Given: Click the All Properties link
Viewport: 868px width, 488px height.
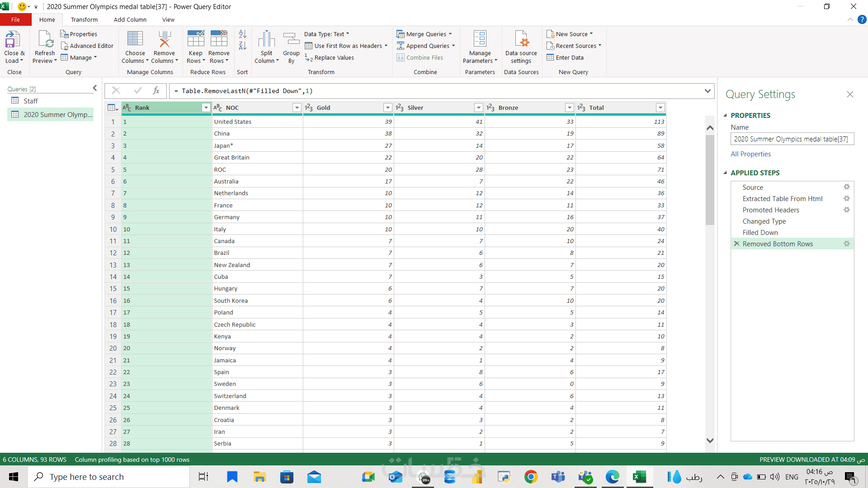Looking at the screenshot, I should coord(750,154).
